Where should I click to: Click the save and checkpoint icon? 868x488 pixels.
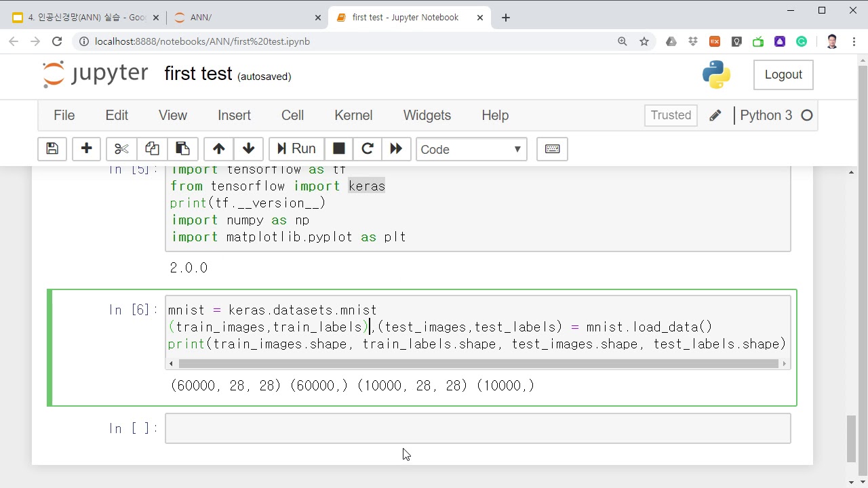tap(52, 149)
